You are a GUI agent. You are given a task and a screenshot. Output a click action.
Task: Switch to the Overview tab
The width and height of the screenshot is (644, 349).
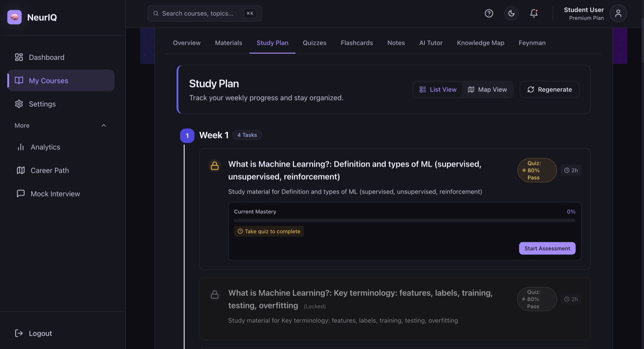pos(187,43)
